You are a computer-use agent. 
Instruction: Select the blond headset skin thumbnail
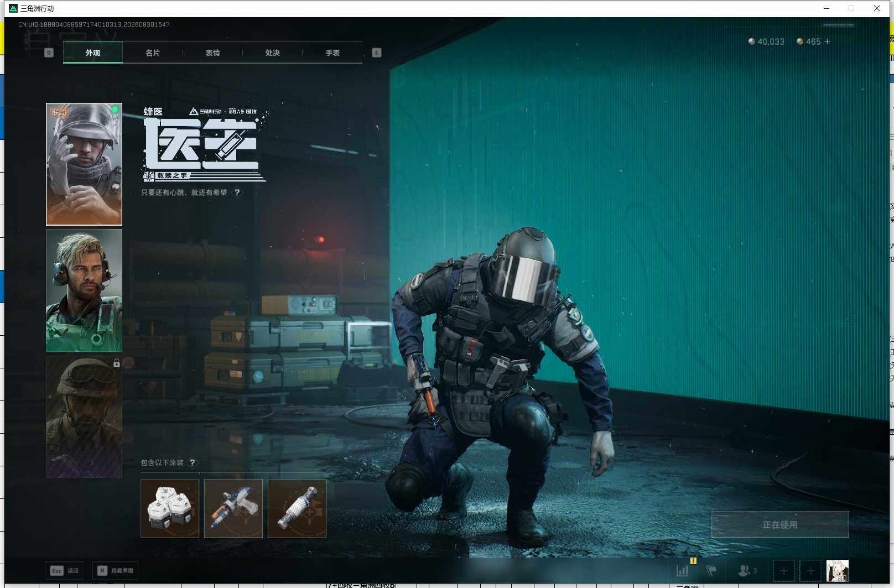tap(84, 290)
